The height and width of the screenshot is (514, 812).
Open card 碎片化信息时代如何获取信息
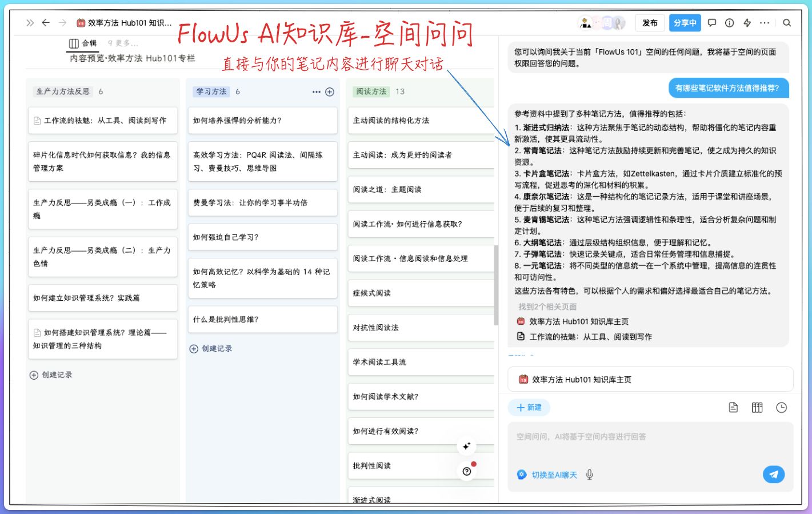(x=103, y=161)
